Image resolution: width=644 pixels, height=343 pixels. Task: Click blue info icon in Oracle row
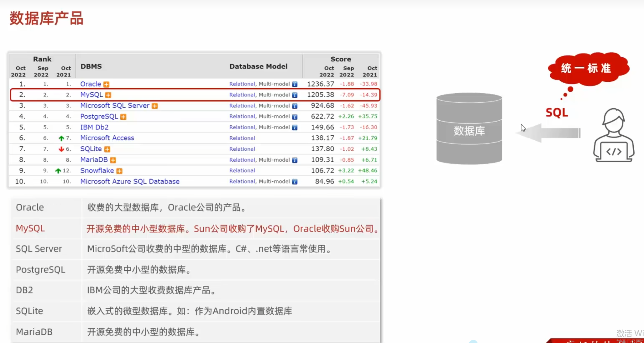[295, 84]
